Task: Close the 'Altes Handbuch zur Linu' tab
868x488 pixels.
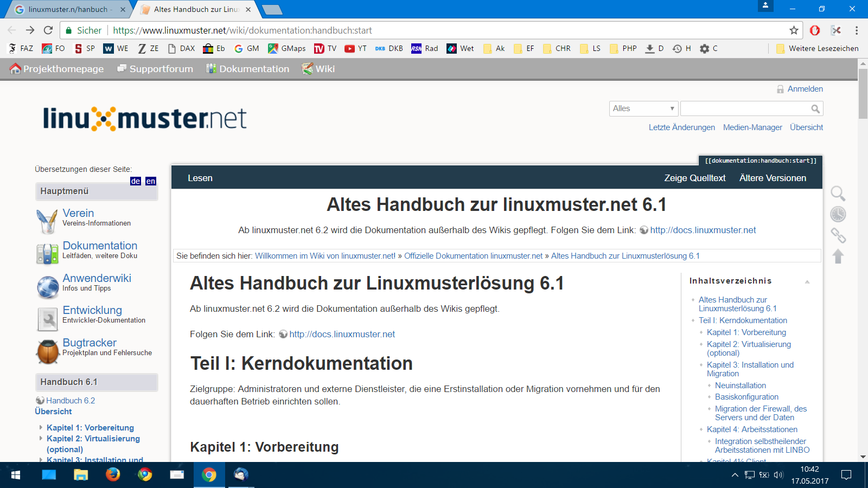Action: pyautogui.click(x=248, y=9)
